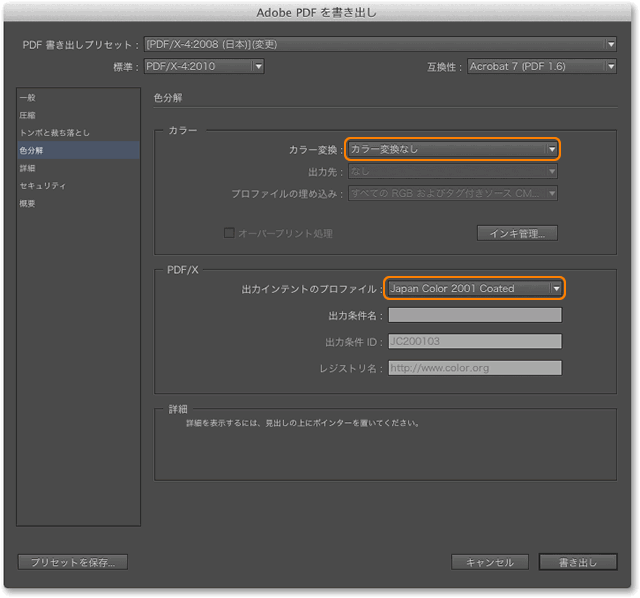Click the プリセットを保存 button
The height and width of the screenshot is (598, 640).
pyautogui.click(x=72, y=562)
